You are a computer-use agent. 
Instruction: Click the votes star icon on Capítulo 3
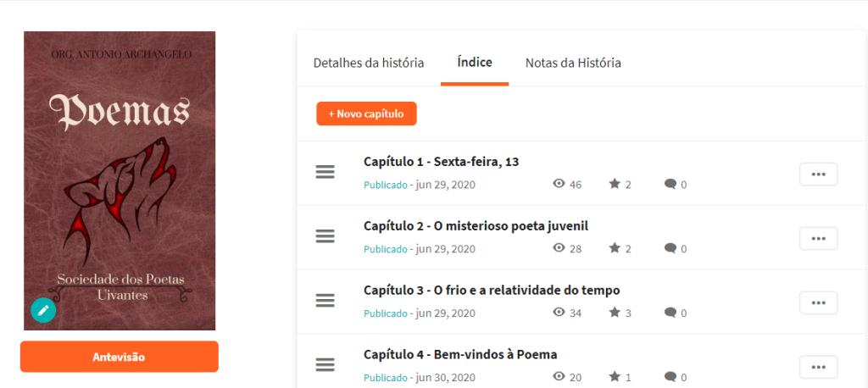(x=615, y=313)
